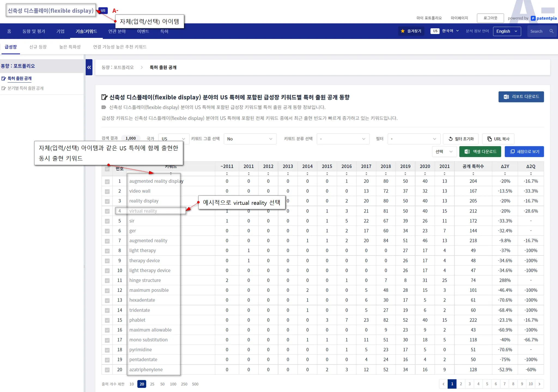558x392 pixels.
Task: Click the filter reset icon
Action: (x=451, y=139)
